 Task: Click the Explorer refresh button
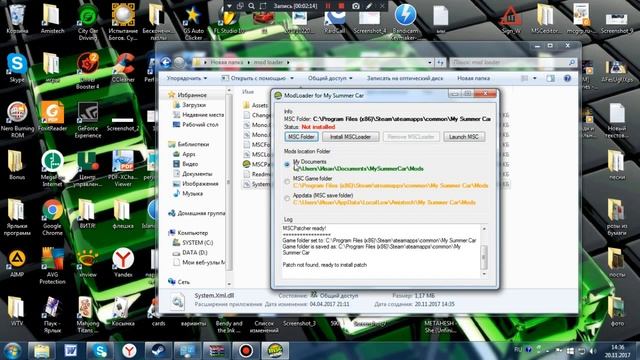point(440,62)
